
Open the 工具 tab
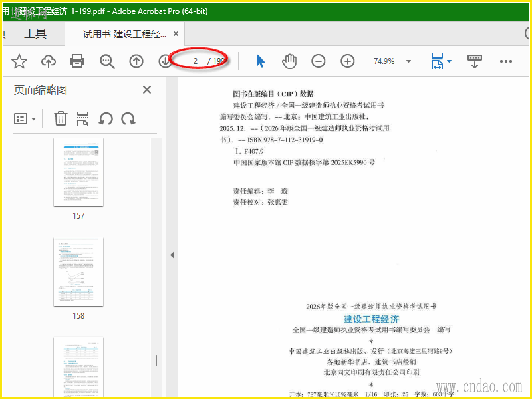[x=35, y=33]
